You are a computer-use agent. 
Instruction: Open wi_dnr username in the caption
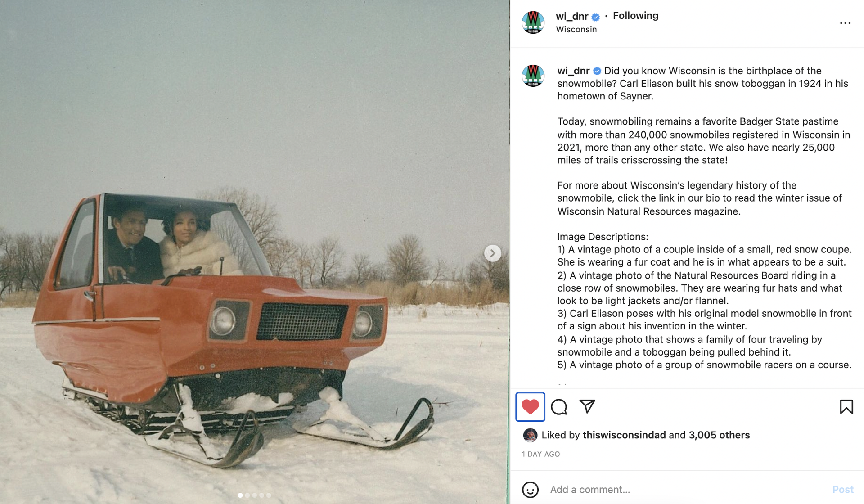573,71
